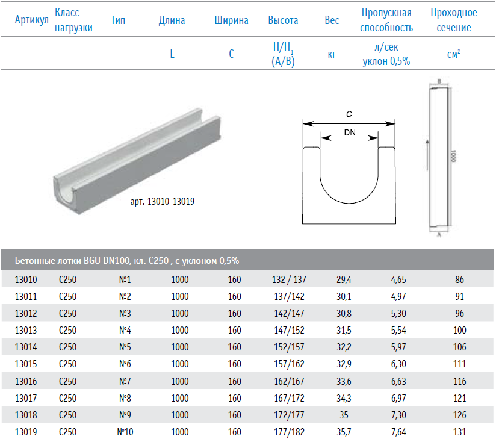Click height value 132 / 137
This screenshot has width=496, height=448.
[x=289, y=279]
